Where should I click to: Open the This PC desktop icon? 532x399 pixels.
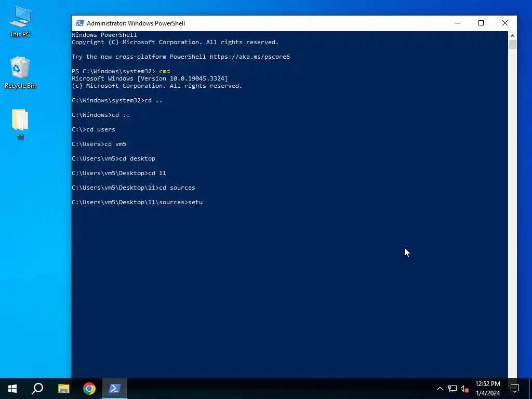[20, 22]
